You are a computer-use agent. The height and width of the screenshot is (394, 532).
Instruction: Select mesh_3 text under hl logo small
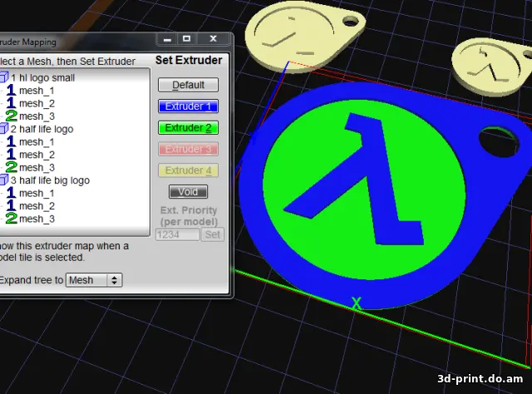tap(37, 116)
